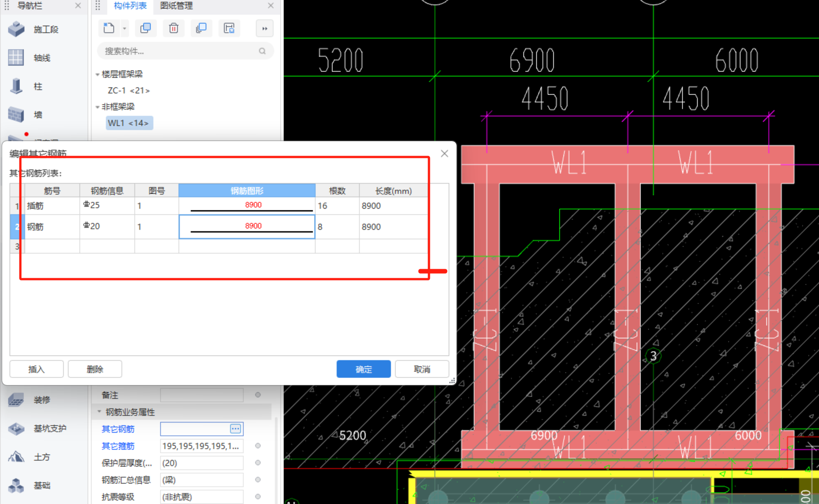Select the ⌀20 rebar info cell

pyautogui.click(x=107, y=227)
